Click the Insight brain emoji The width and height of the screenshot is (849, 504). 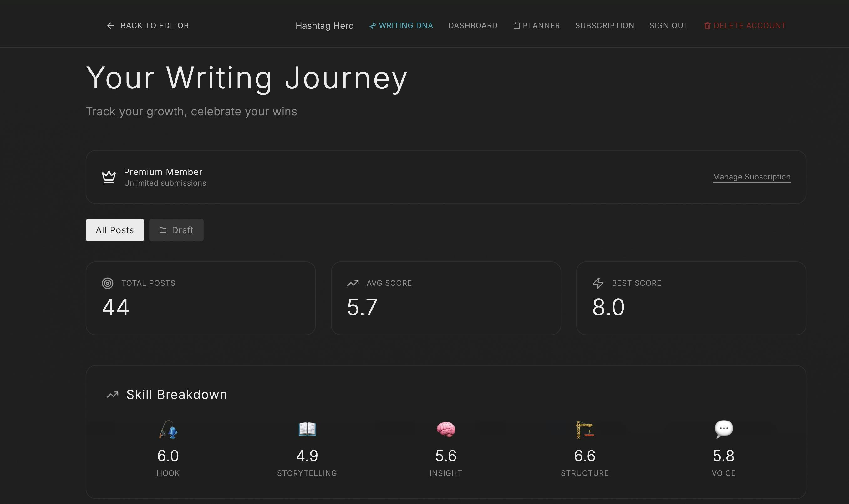(446, 429)
